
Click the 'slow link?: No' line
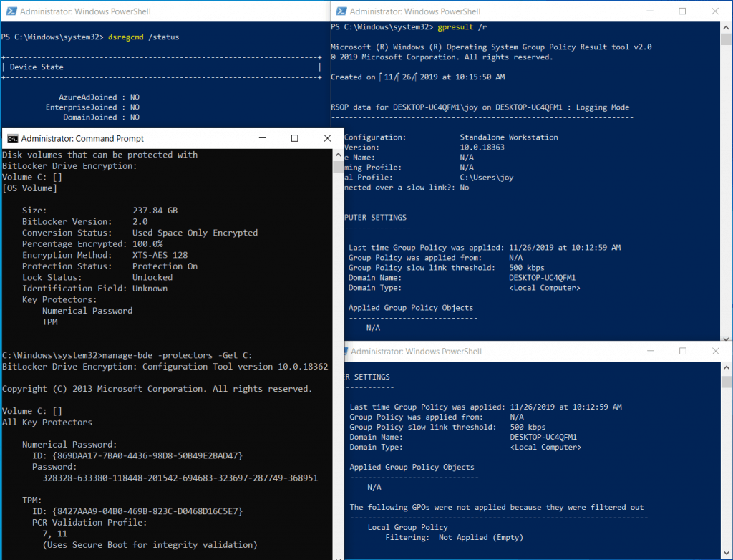click(407, 188)
